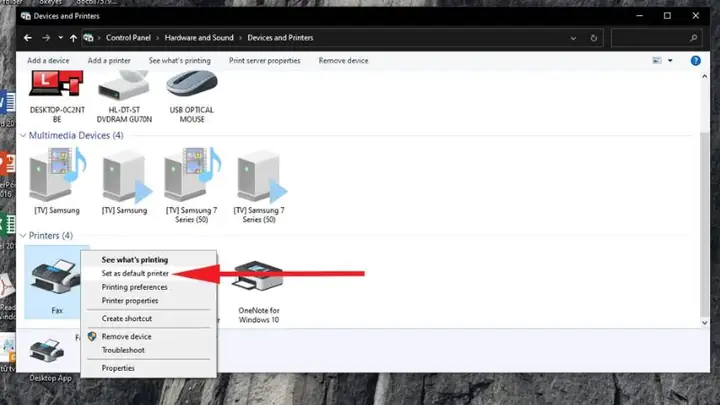Click See what's printing in toolbar
The height and width of the screenshot is (405, 720).
180,61
